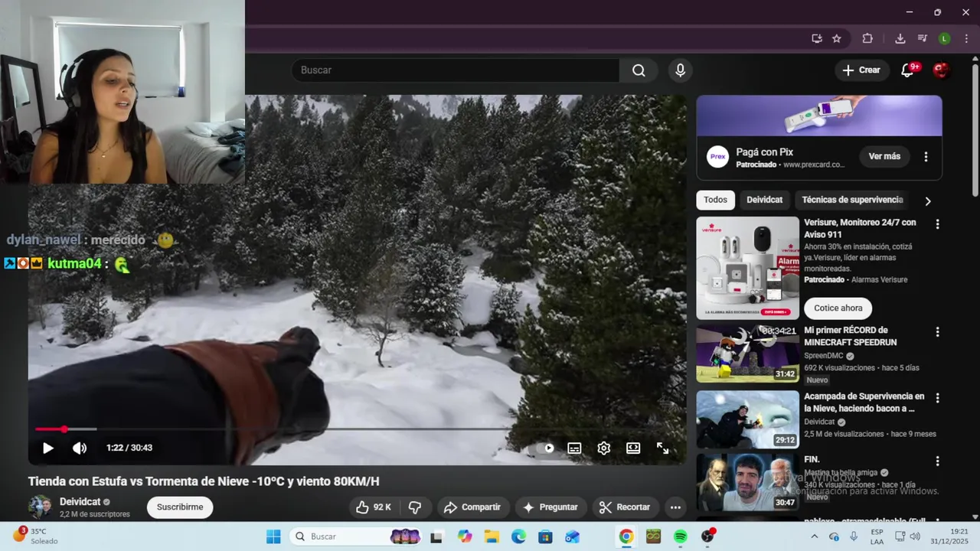The width and height of the screenshot is (980, 551).
Task: Switch the player to theater mode
Action: pos(633,448)
